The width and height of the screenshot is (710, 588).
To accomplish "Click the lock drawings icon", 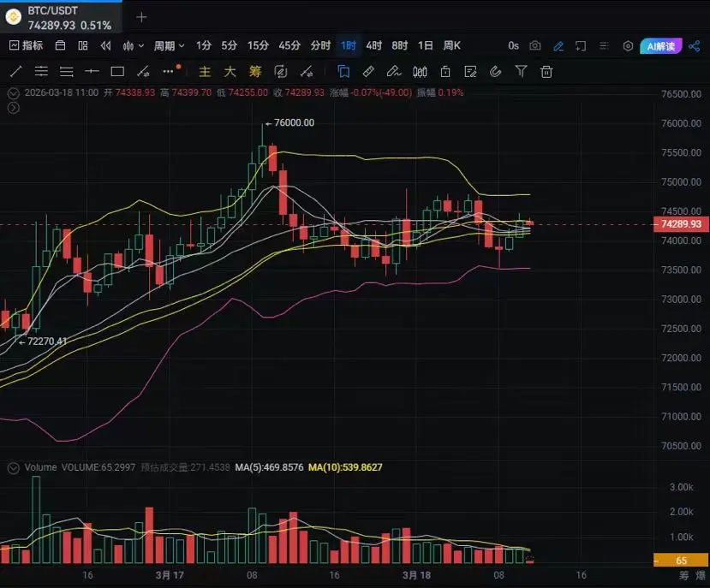I will pyautogui.click(x=445, y=72).
